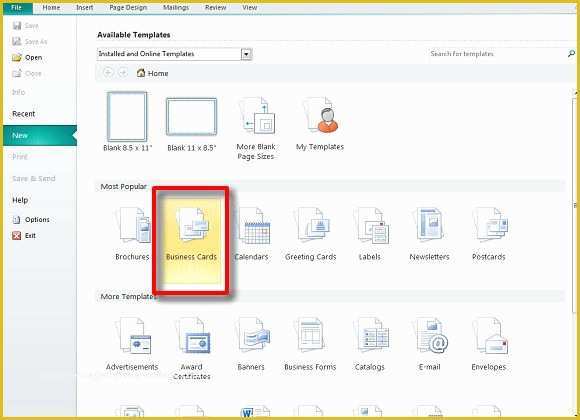Viewport: 580px width, 420px height.
Task: Go to Home in template navigation
Action: (x=152, y=73)
